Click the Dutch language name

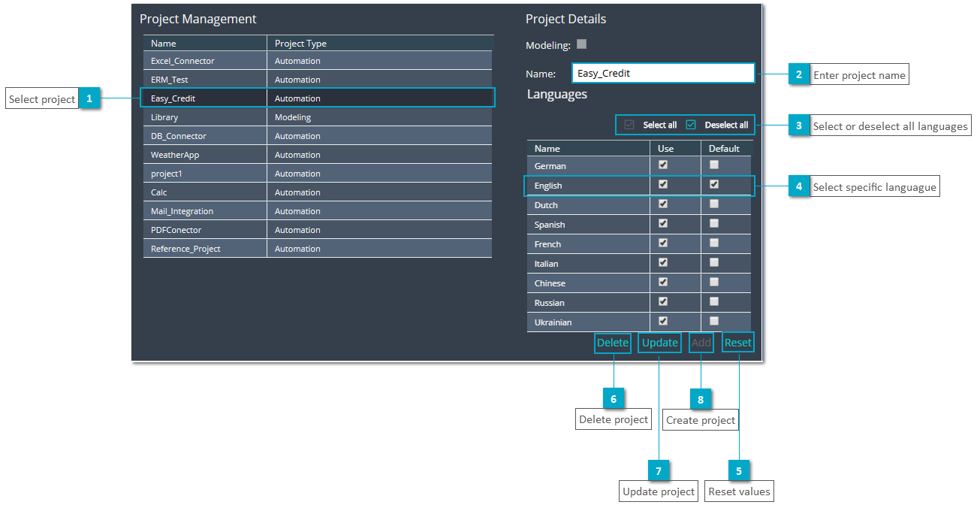point(546,205)
